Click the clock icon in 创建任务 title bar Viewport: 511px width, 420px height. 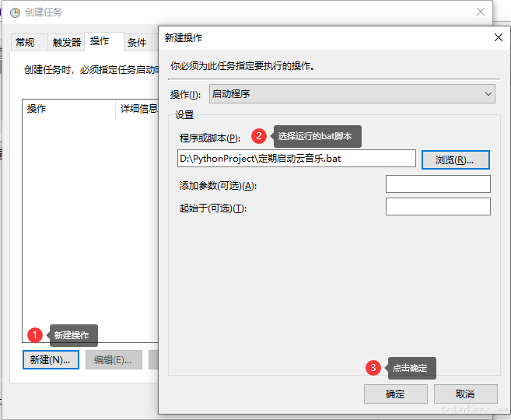[15, 12]
